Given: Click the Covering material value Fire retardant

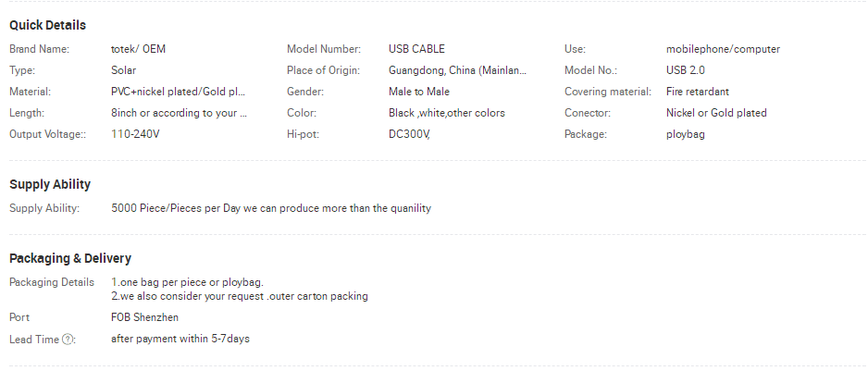Looking at the screenshot, I should 698,92.
